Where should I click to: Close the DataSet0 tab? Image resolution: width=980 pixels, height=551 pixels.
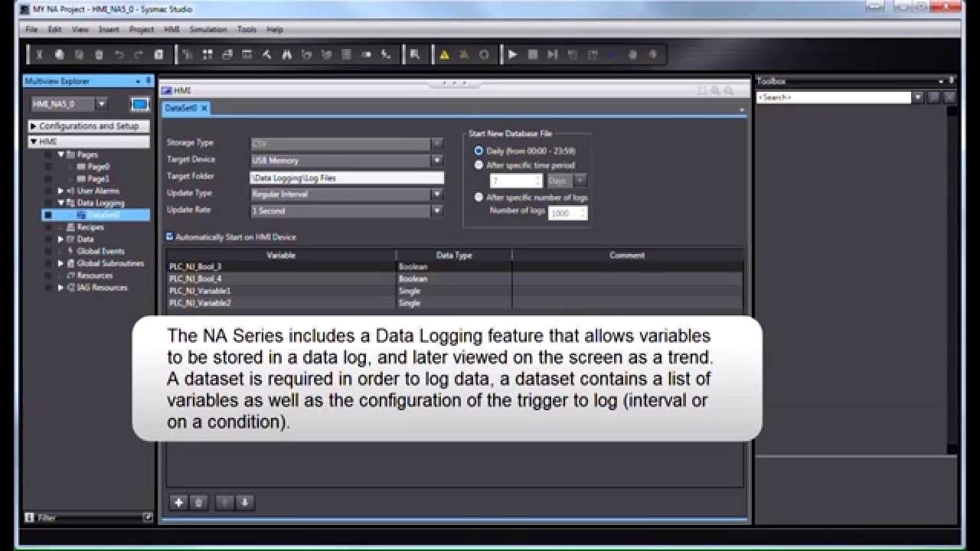pos(204,109)
